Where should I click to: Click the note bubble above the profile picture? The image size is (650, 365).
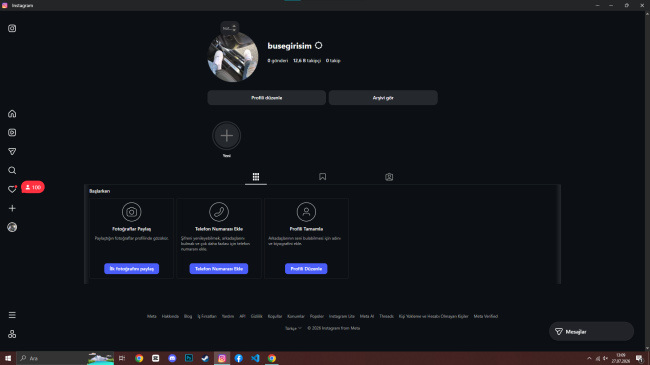229,28
